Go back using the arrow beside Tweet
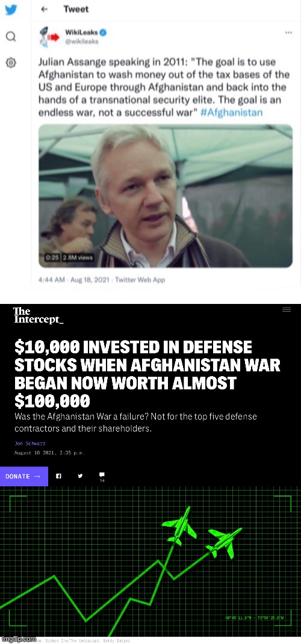301x644 pixels. tap(45, 9)
